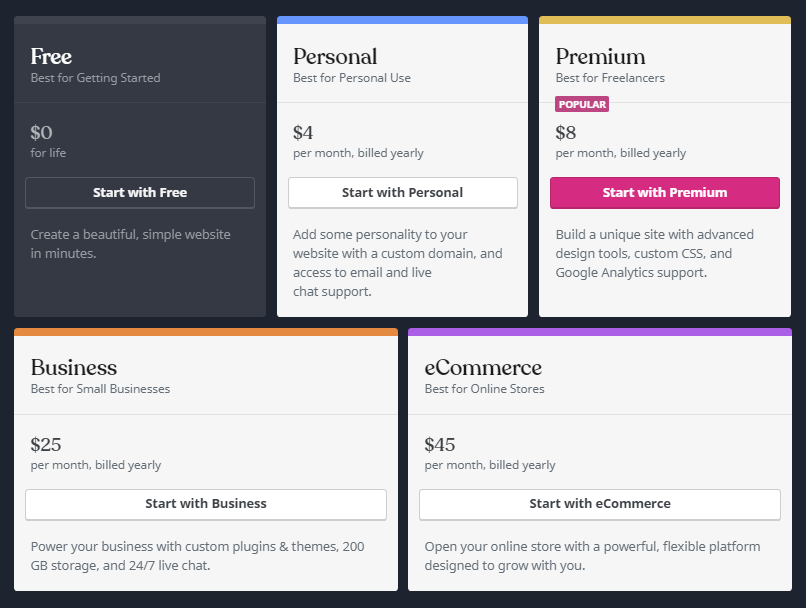Choose the Start with Premium button
Viewport: 806px width, 608px height.
665,193
